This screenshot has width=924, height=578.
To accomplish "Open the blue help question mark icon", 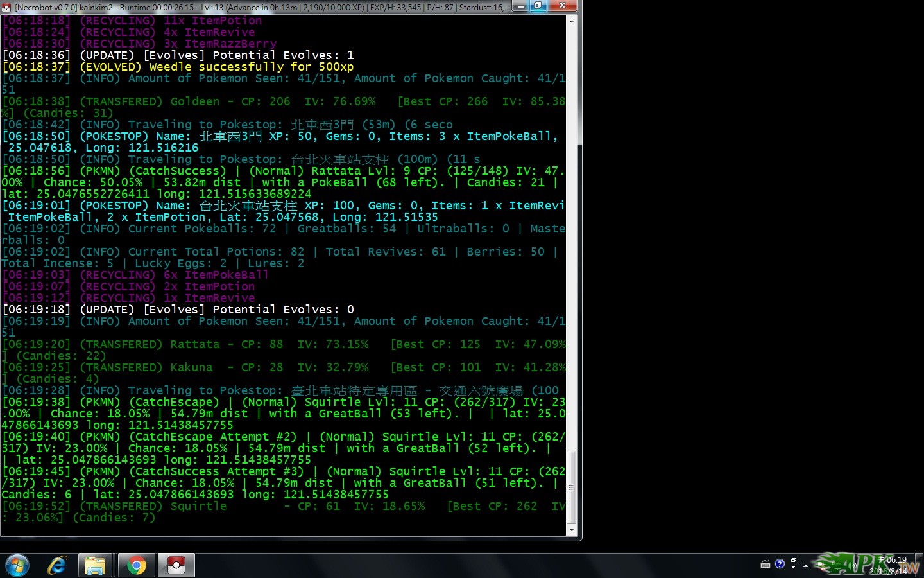I will (780, 564).
